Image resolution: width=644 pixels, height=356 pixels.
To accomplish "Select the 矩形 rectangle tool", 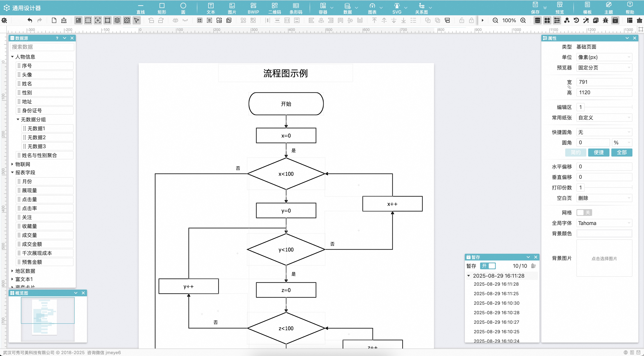I will [x=162, y=8].
